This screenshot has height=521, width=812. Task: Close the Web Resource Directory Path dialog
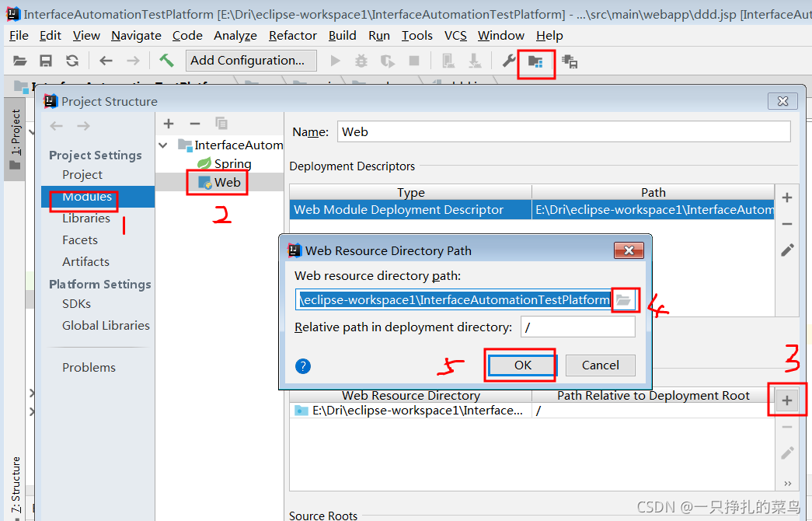629,250
